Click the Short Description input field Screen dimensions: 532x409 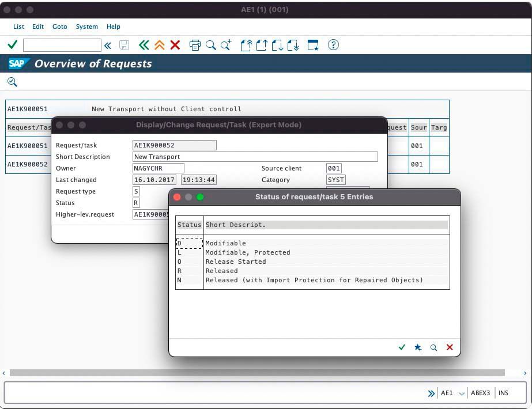coord(255,157)
